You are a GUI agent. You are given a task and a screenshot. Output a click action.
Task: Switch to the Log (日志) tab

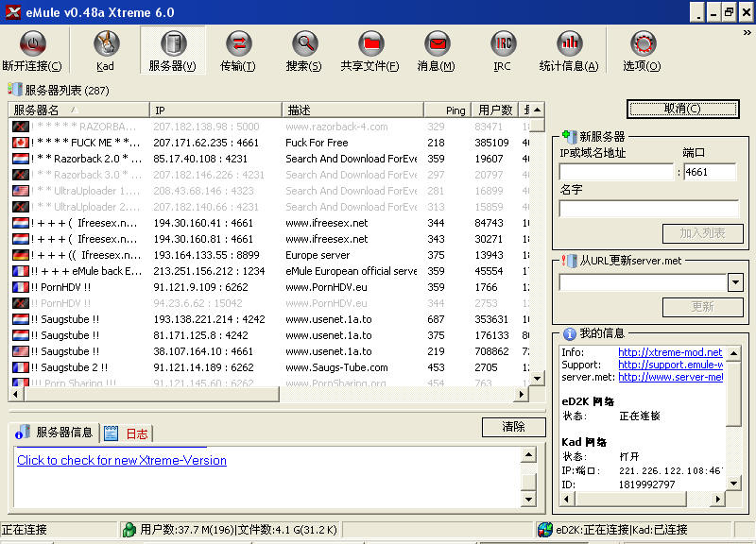tap(127, 433)
